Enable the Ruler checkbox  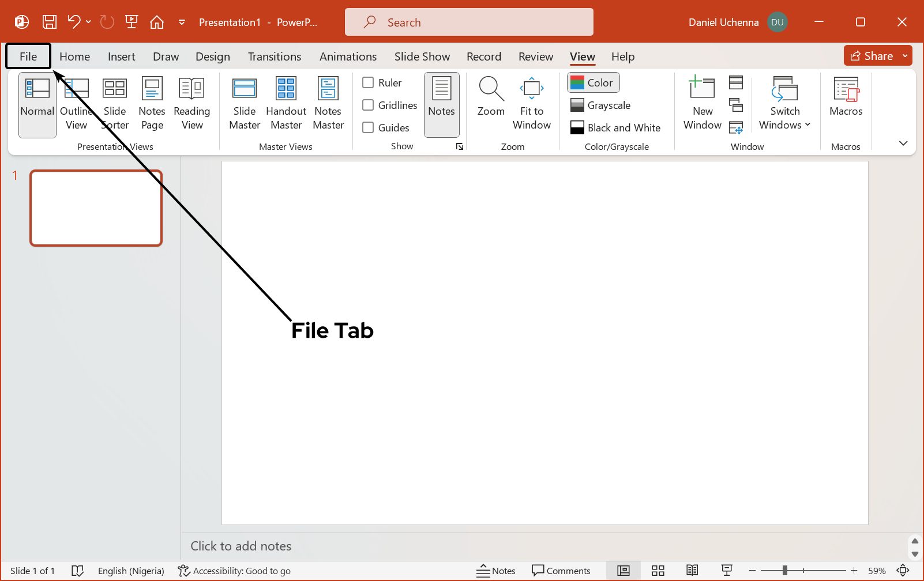(368, 82)
